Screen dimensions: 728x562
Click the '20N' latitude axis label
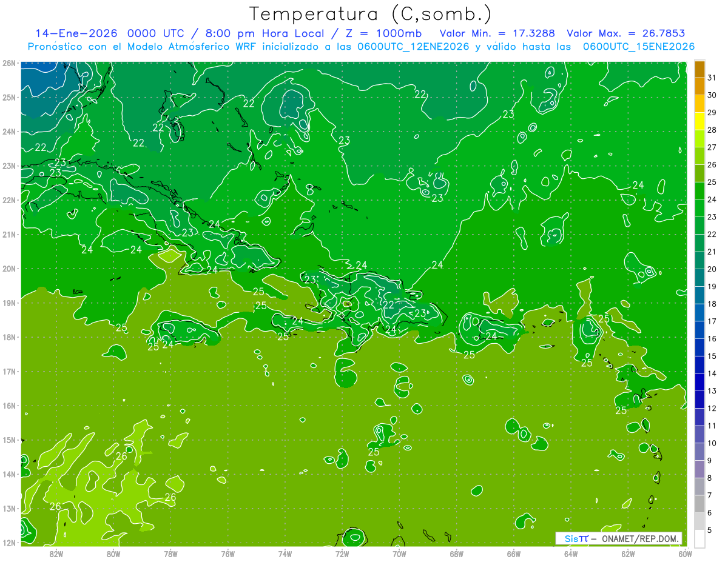(8, 269)
